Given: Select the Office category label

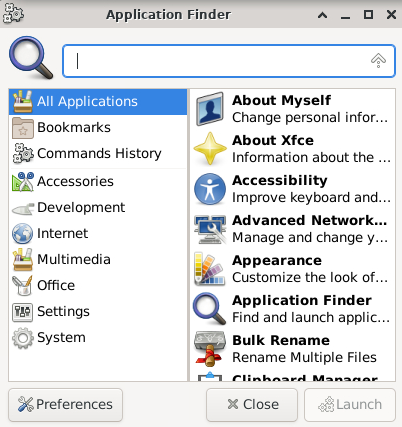Looking at the screenshot, I should (56, 285).
